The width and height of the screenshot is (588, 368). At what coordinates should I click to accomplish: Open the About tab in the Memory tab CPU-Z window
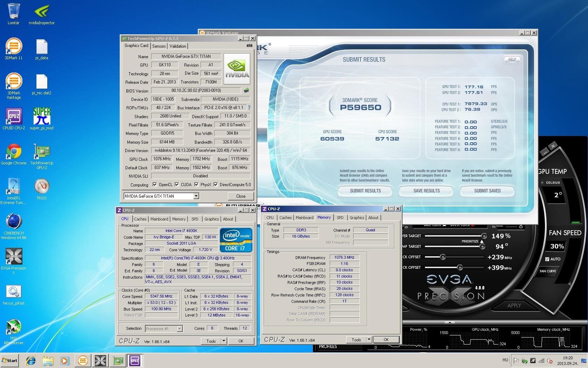pos(373,218)
